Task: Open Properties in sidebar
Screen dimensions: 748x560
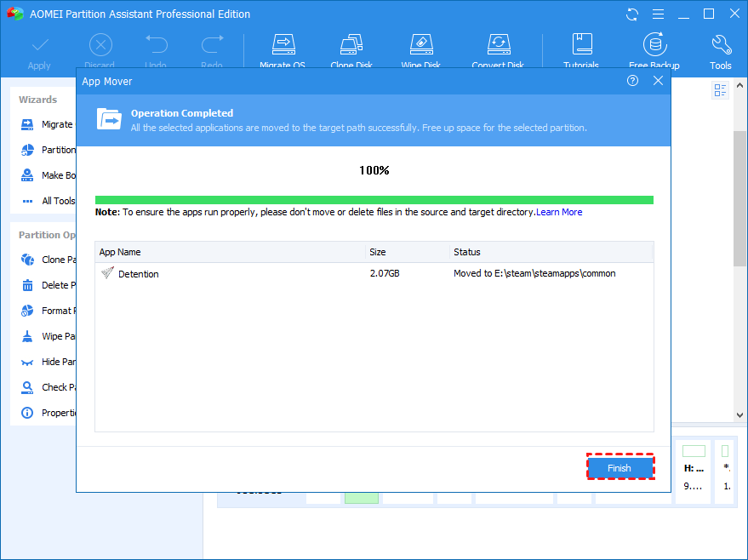Action: [48, 413]
